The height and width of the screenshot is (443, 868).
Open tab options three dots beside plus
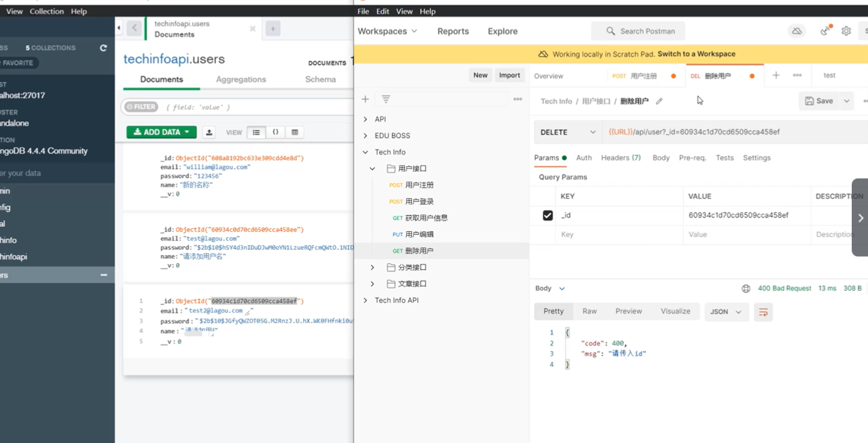pos(797,75)
